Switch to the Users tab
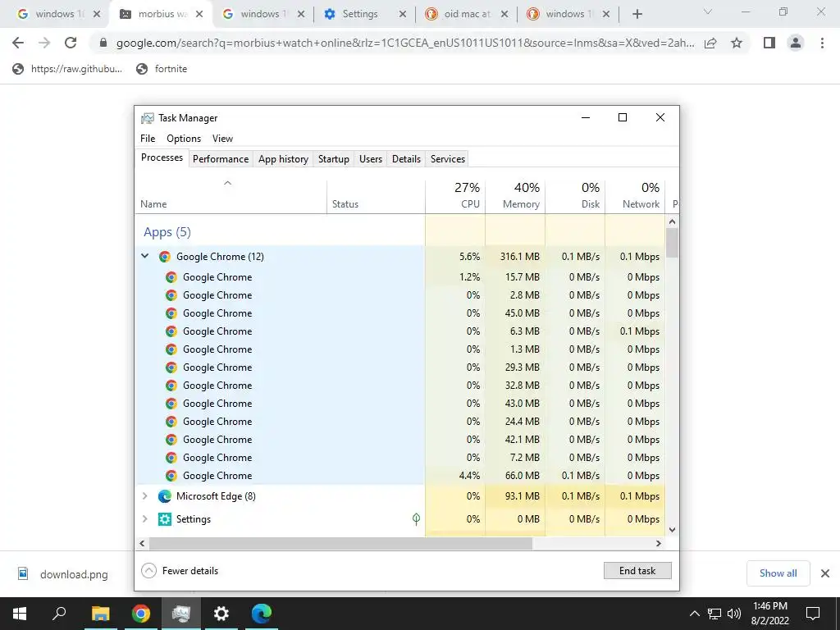This screenshot has height=630, width=840. (371, 158)
